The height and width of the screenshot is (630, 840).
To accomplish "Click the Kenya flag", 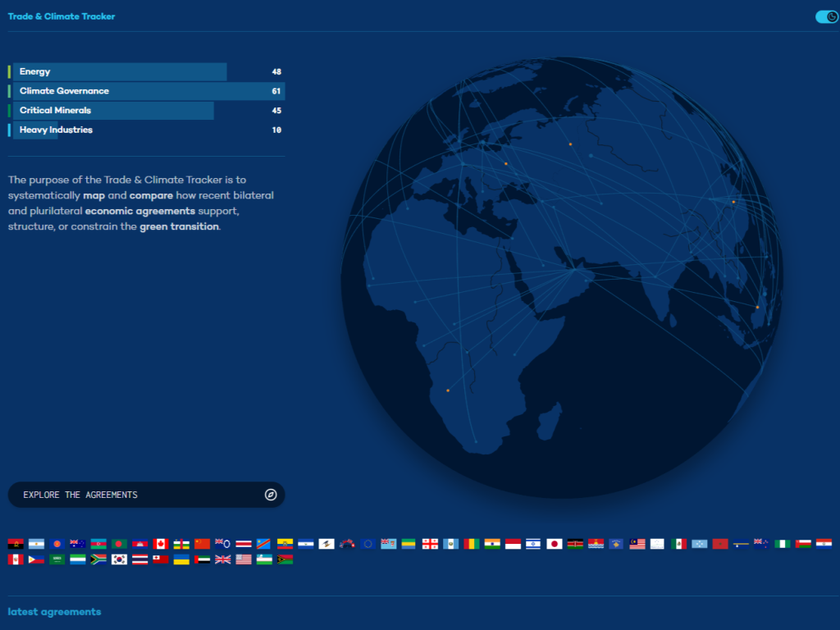I will coord(575,544).
